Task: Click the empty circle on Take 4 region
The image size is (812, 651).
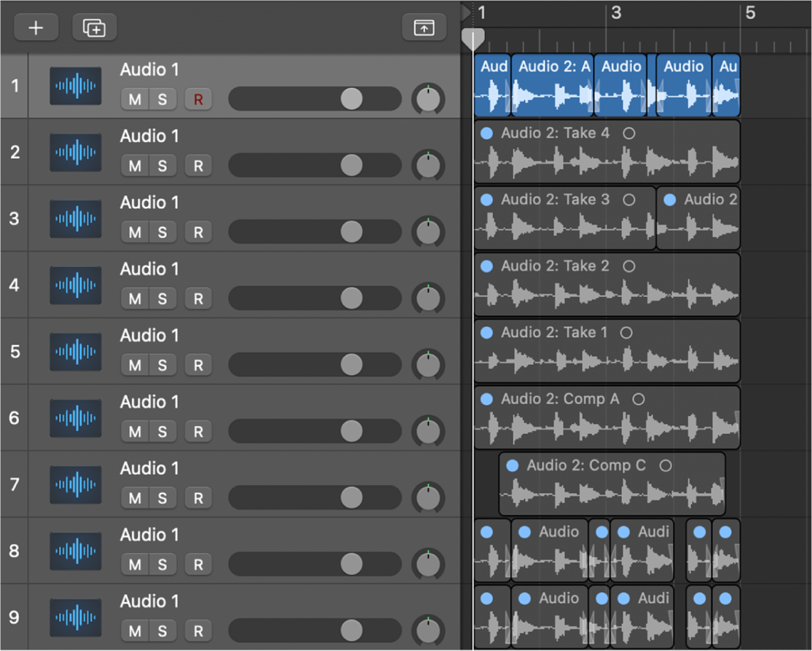Action: 629,133
